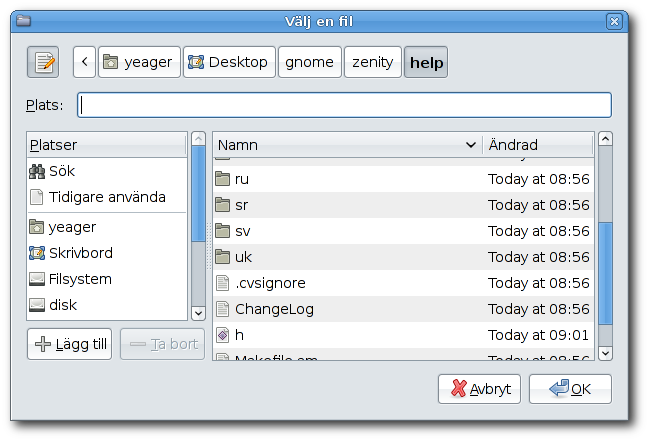Click the file list scroll down arrow

[x=605, y=352]
